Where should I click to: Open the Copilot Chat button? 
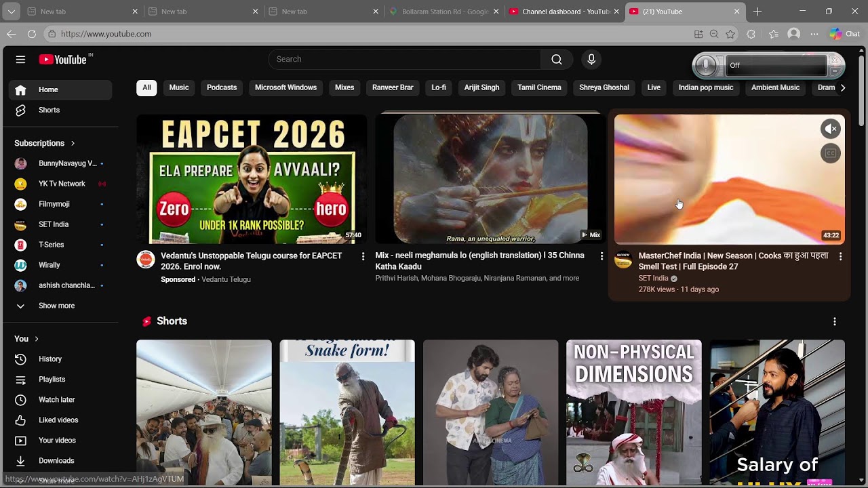click(x=844, y=34)
